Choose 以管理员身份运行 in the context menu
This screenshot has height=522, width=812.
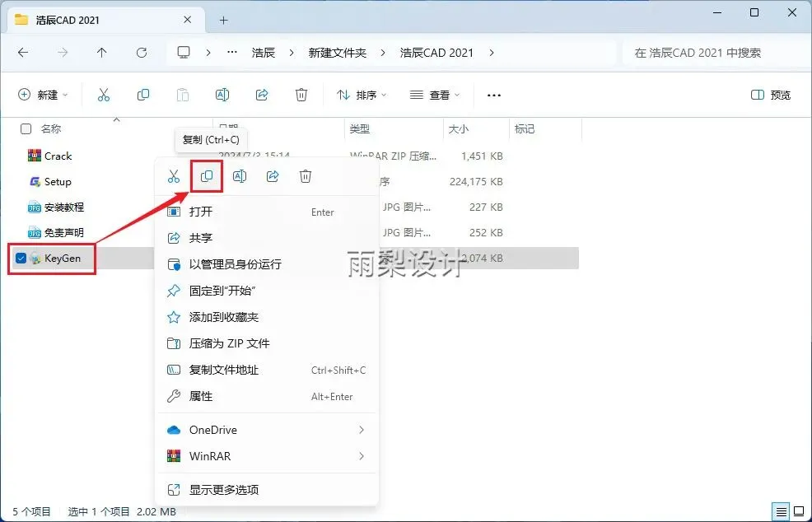pyautogui.click(x=267, y=264)
